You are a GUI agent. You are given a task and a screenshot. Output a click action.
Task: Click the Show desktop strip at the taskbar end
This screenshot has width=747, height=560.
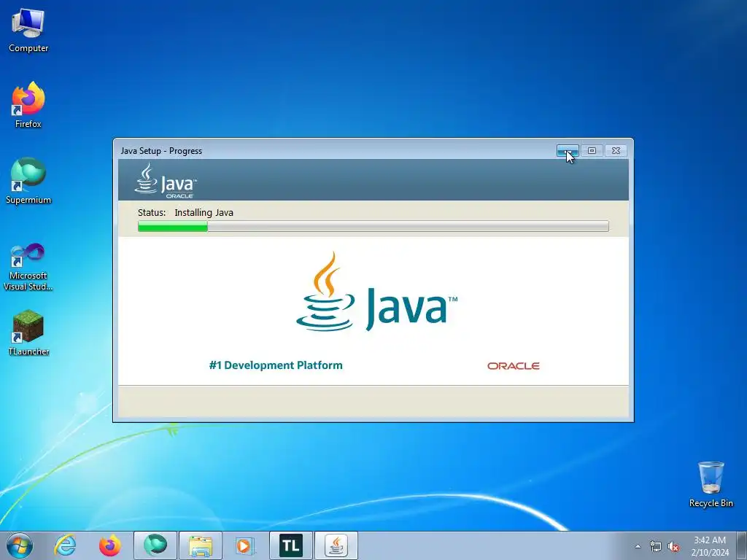click(x=742, y=545)
